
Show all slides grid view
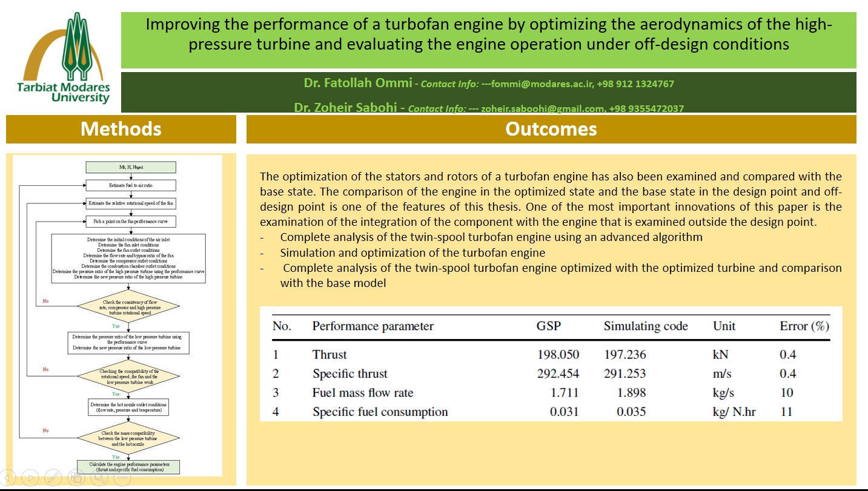click(76, 478)
